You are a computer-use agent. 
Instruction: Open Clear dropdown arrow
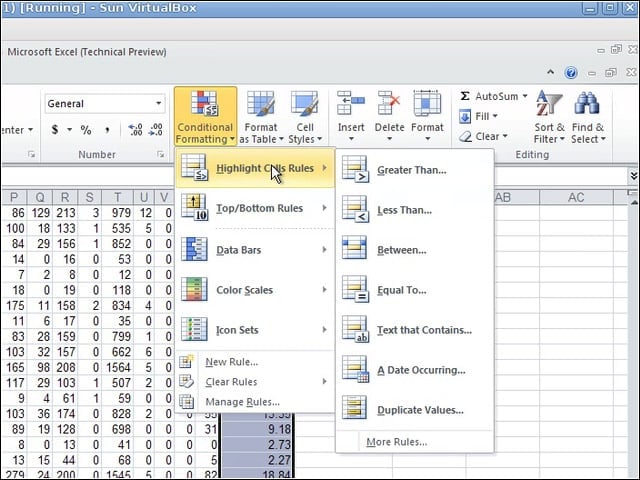click(505, 136)
